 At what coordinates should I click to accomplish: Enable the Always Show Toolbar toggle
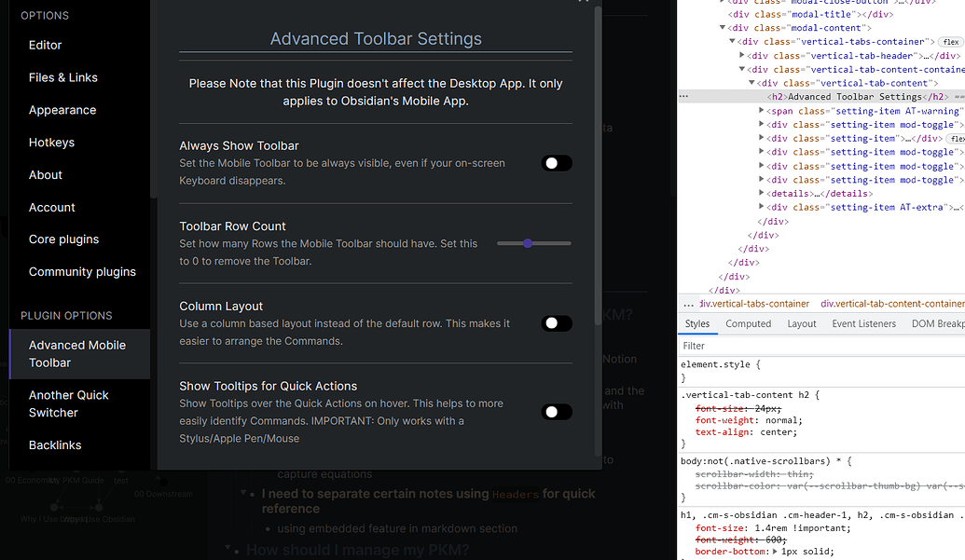pyautogui.click(x=557, y=163)
